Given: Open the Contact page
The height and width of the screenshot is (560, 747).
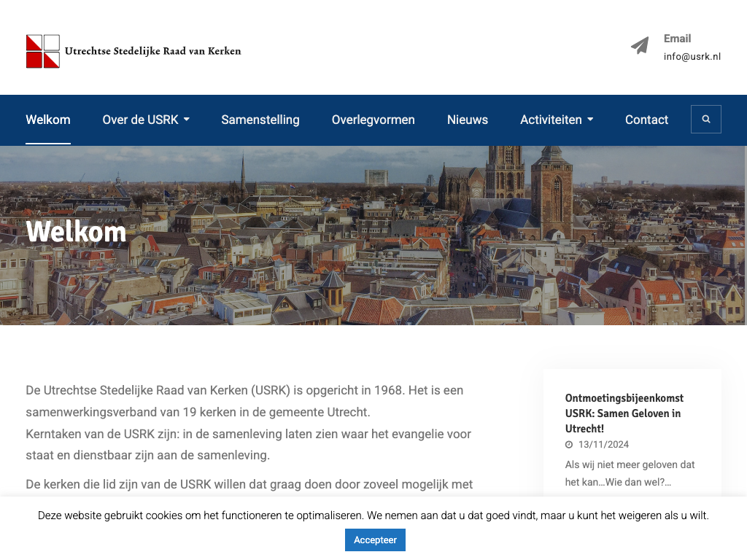Looking at the screenshot, I should point(646,120).
